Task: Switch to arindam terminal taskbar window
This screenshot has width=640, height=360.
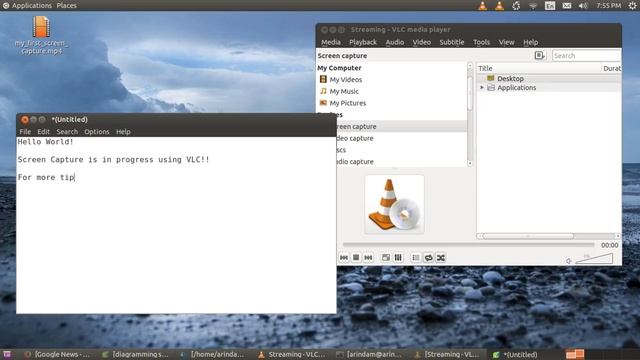Action: [x=369, y=354]
